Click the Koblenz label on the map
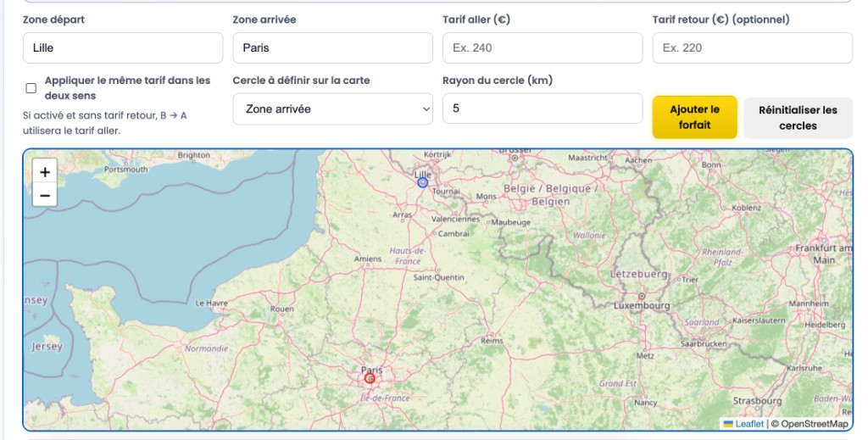The image size is (868, 440). (746, 208)
